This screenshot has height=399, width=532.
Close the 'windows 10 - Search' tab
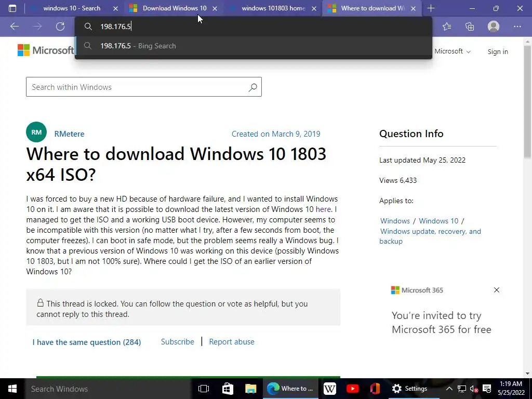point(115,8)
